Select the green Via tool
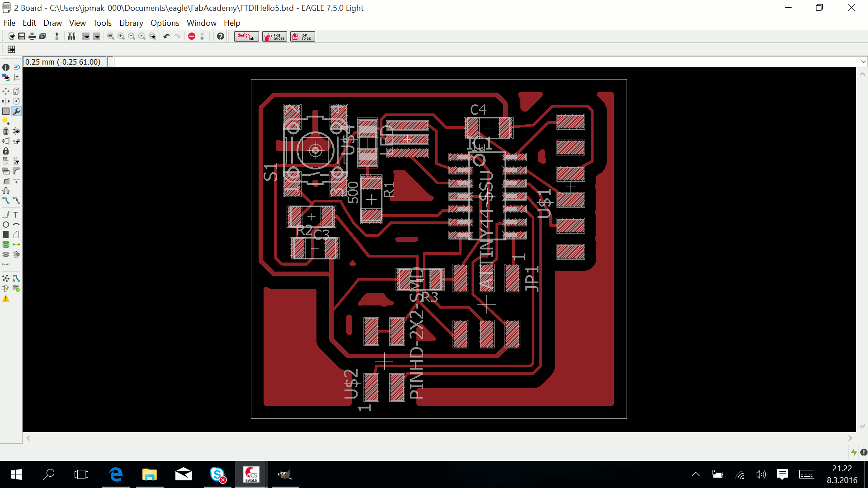This screenshot has width=868, height=488. (x=6, y=244)
